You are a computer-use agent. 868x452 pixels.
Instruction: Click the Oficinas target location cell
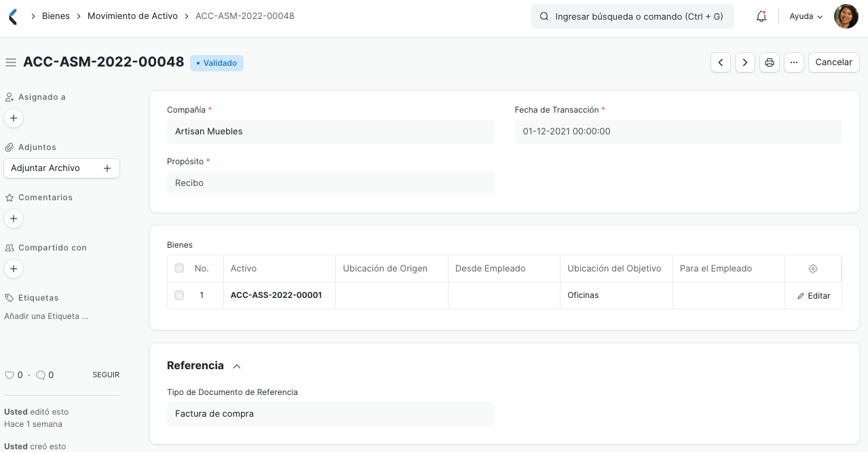(616, 295)
